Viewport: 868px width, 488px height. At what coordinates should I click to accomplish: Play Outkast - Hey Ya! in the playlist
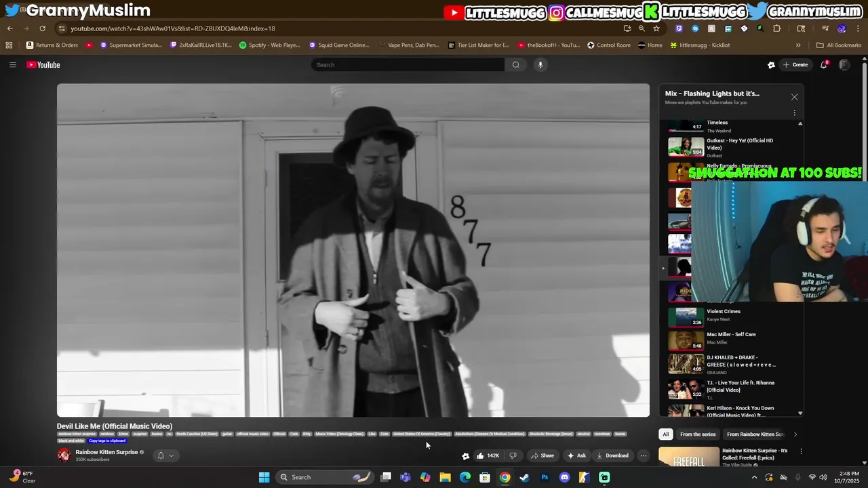[x=732, y=147]
